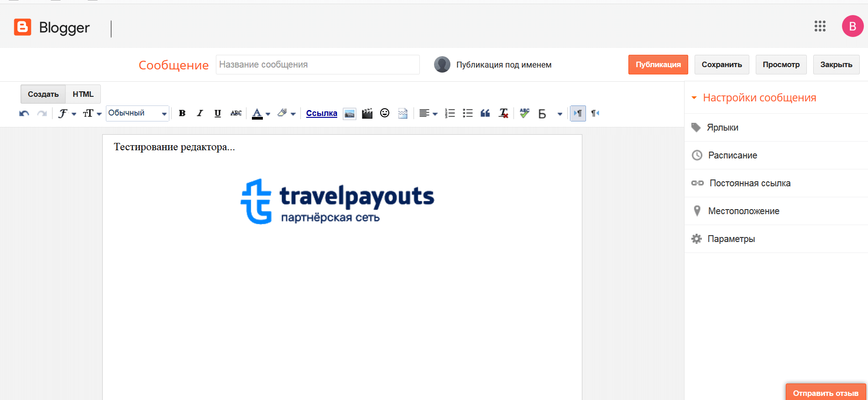
Task: Click the Название сообщения title field
Action: [x=317, y=65]
